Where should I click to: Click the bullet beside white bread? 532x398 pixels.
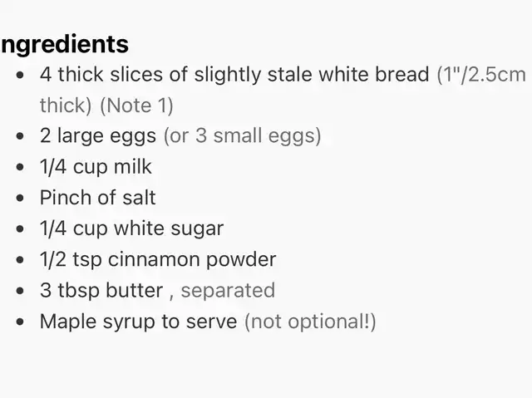coord(20,75)
